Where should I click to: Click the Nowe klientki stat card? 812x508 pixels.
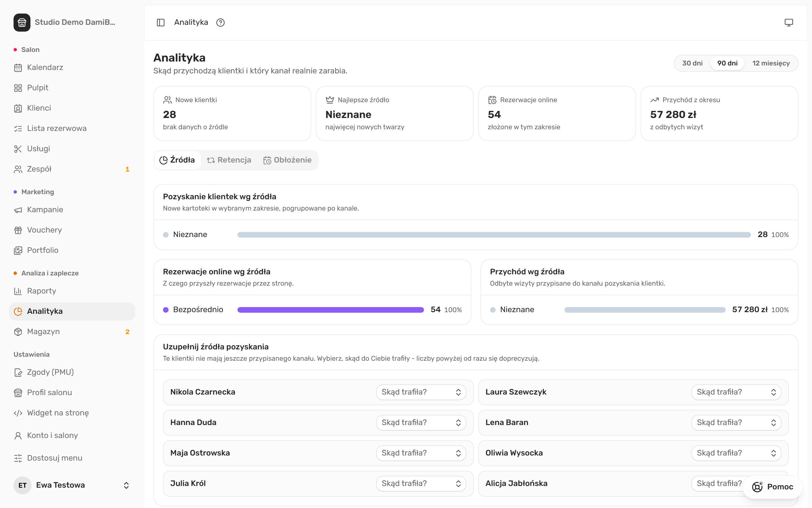232,113
